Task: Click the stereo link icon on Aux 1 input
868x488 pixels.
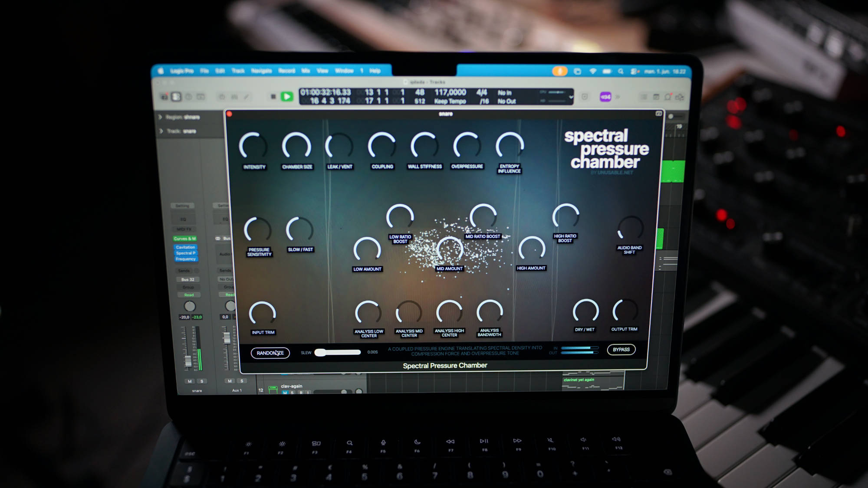Action: click(x=218, y=239)
